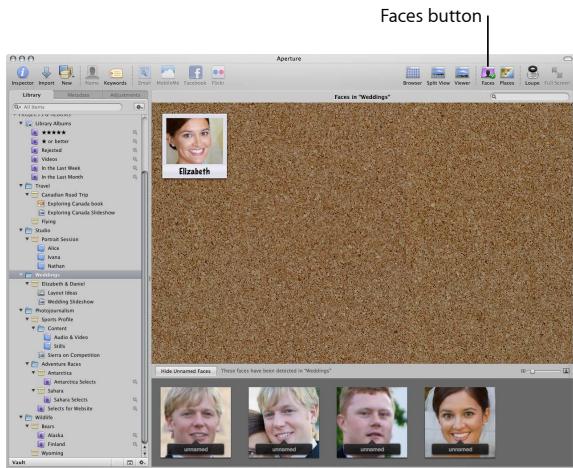Activate the Loupe tool
The image size is (573, 468).
coord(532,76)
